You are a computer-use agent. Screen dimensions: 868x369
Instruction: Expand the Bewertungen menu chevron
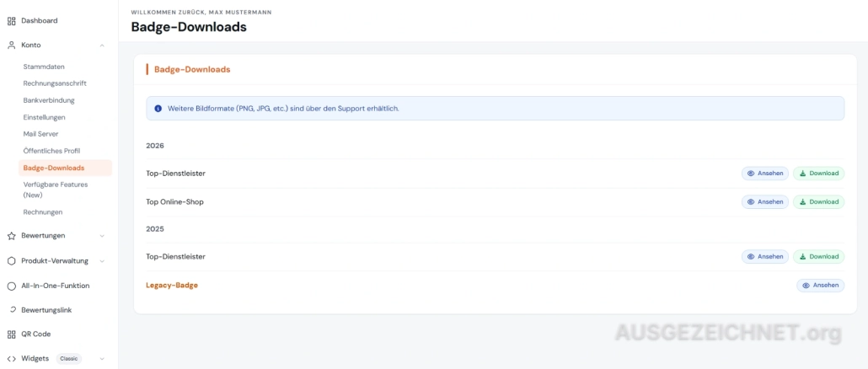(x=102, y=236)
